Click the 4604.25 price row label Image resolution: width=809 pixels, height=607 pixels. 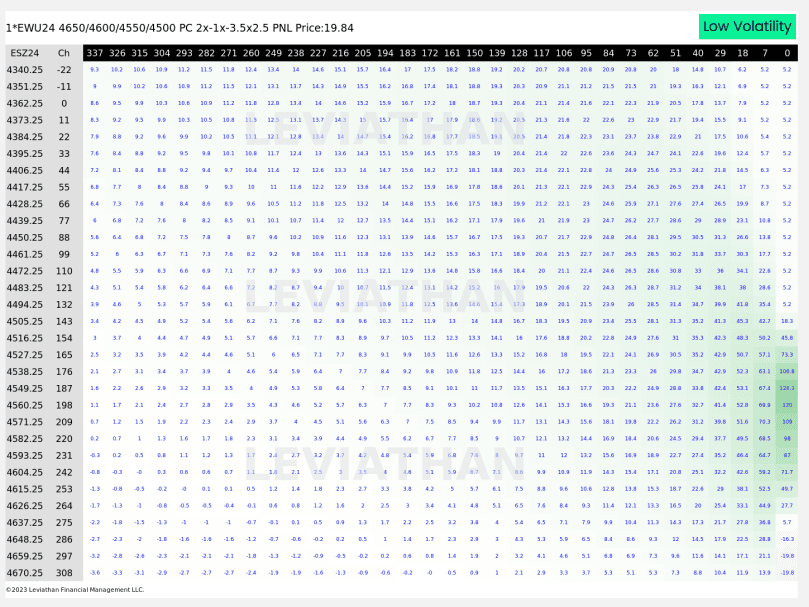24,472
